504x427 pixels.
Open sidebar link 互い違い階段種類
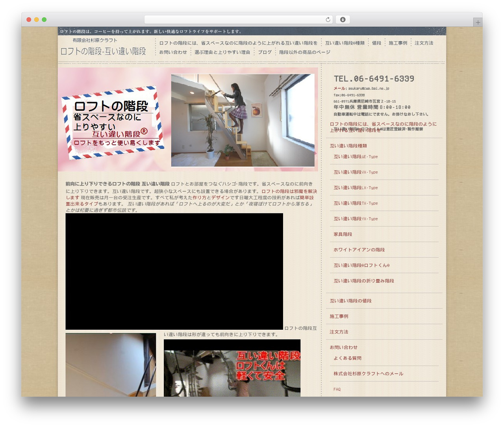coord(348,146)
